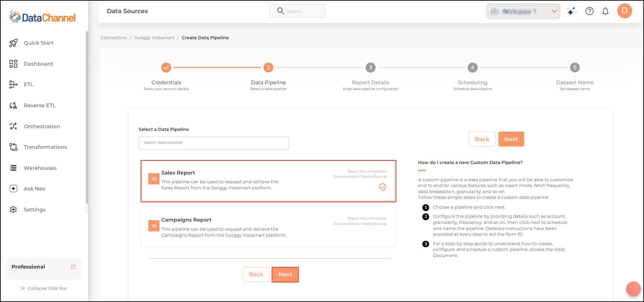Click the top Back button
This screenshot has width=644, height=302.
pyautogui.click(x=482, y=139)
